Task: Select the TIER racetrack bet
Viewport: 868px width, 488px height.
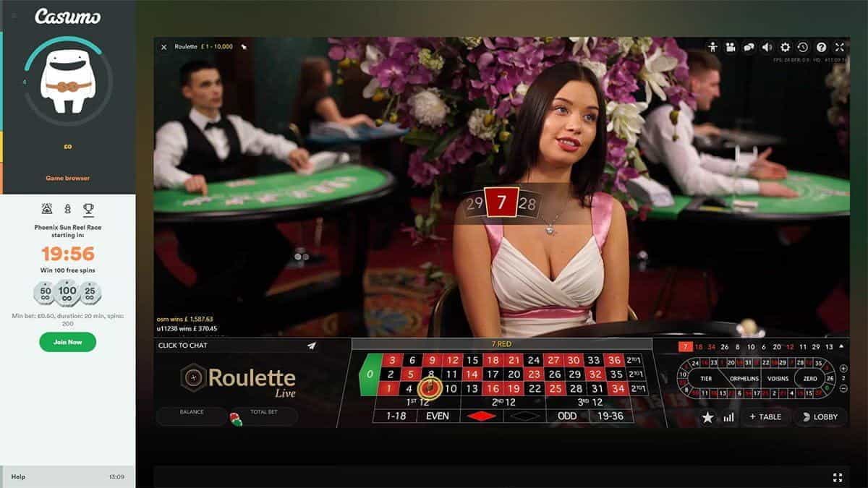Action: click(707, 378)
